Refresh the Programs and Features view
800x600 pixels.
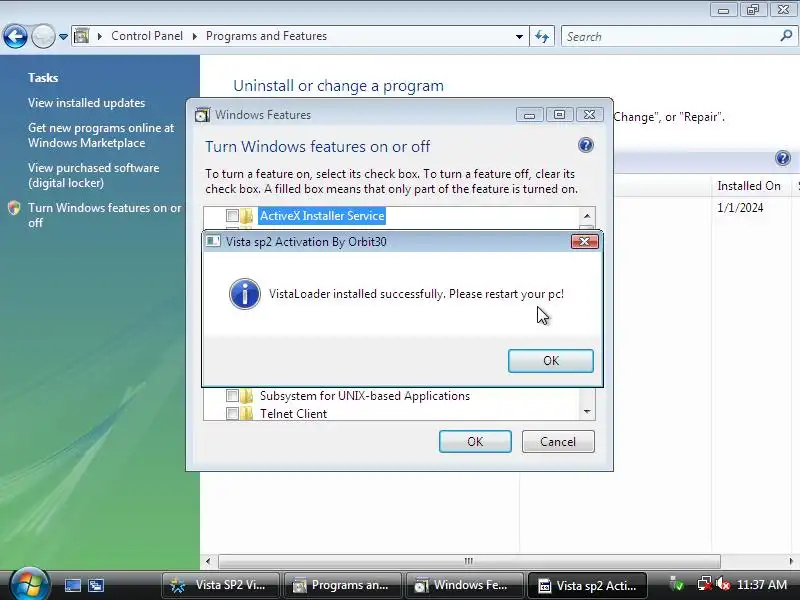[x=542, y=37]
